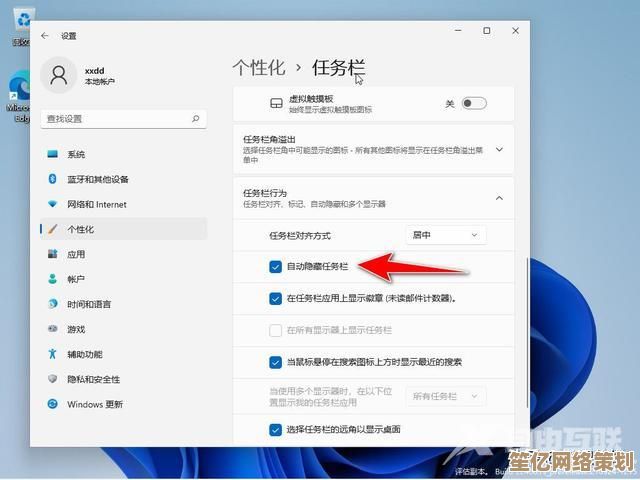Uncheck 在任务栏应用上显示徽章 checkbox
The height and width of the screenshot is (480, 640).
point(275,298)
